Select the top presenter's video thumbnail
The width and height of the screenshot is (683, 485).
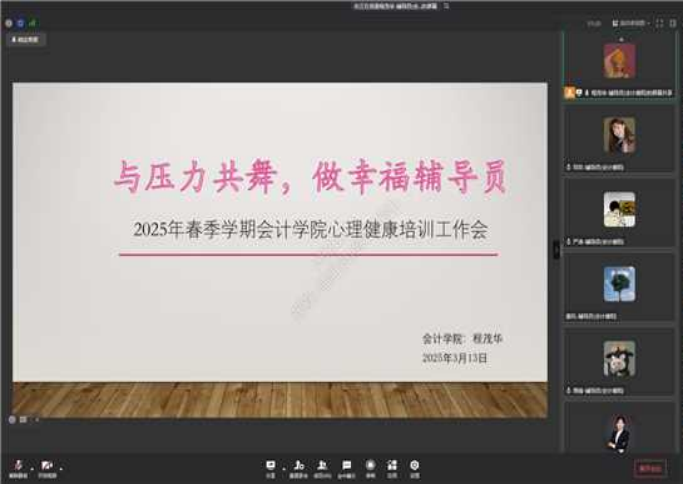point(619,61)
